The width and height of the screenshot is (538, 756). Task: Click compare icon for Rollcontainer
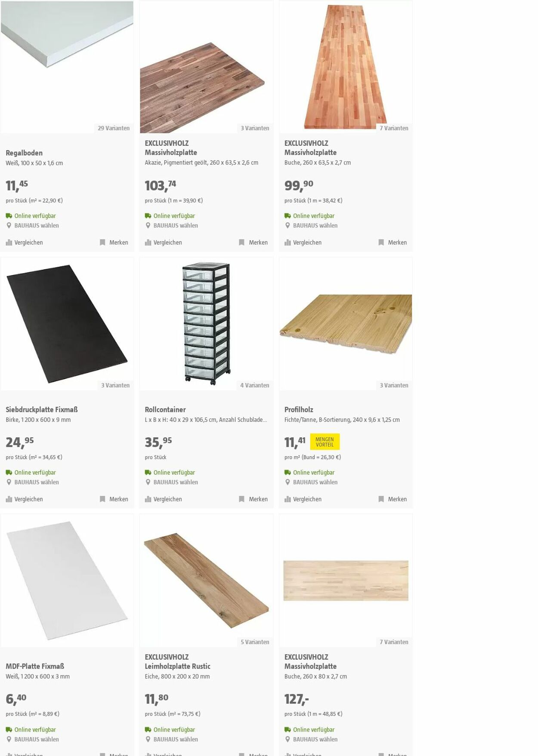coord(148,499)
